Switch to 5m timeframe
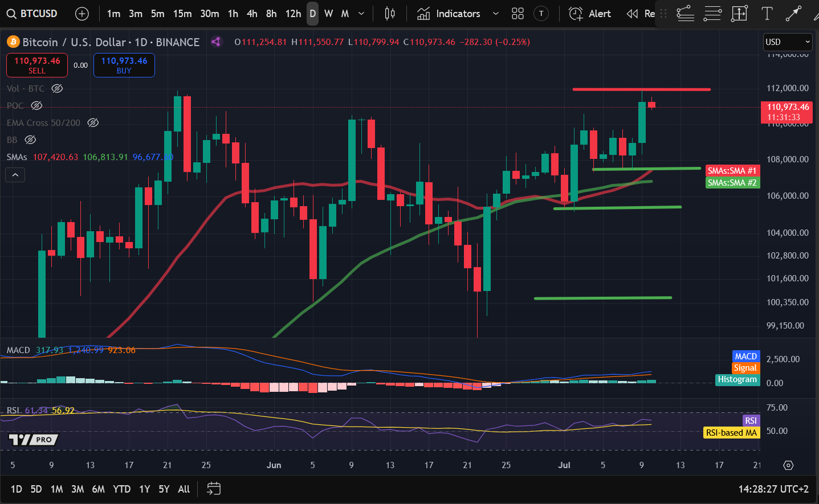 pos(157,14)
